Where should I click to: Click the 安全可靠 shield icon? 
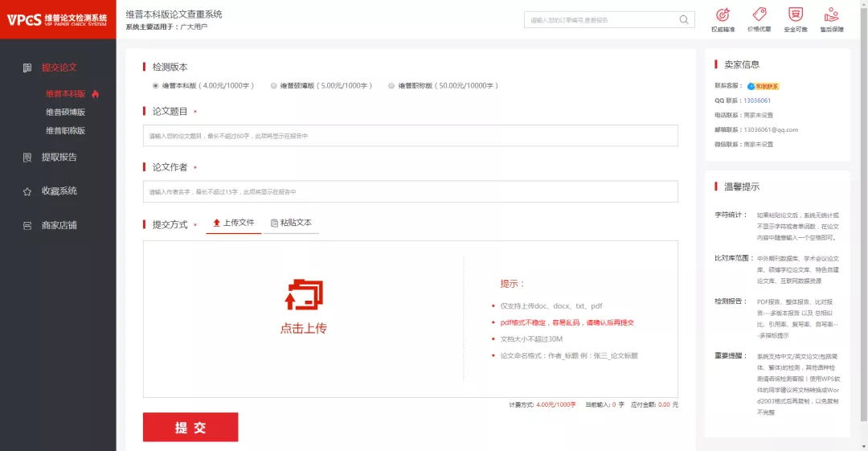pos(795,14)
